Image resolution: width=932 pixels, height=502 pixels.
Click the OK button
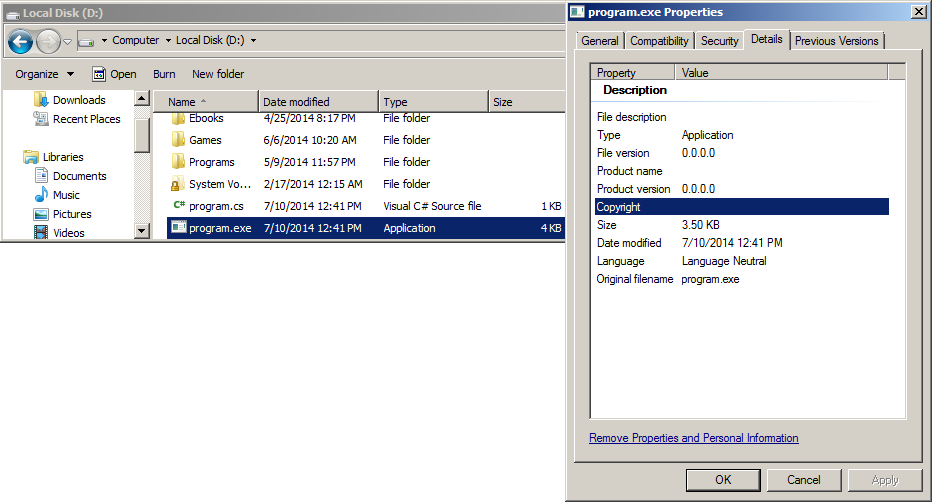click(723, 480)
